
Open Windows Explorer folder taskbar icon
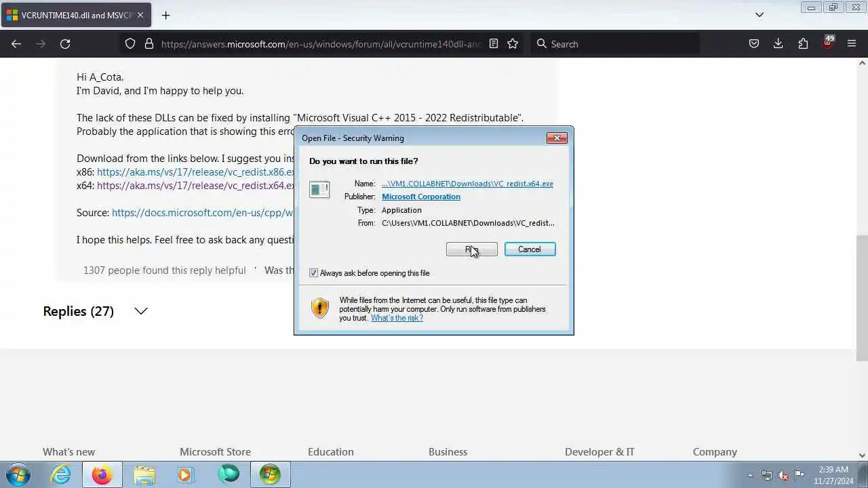pyautogui.click(x=144, y=474)
